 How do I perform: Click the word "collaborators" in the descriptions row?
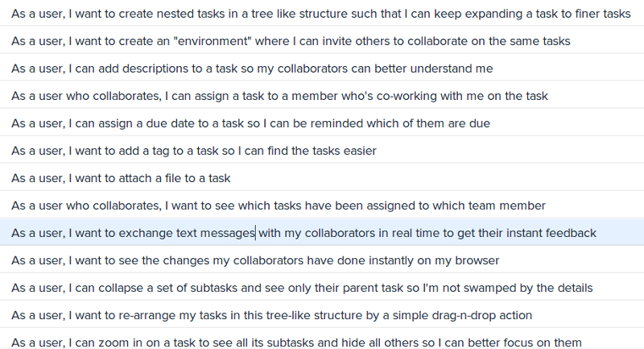coord(312,69)
